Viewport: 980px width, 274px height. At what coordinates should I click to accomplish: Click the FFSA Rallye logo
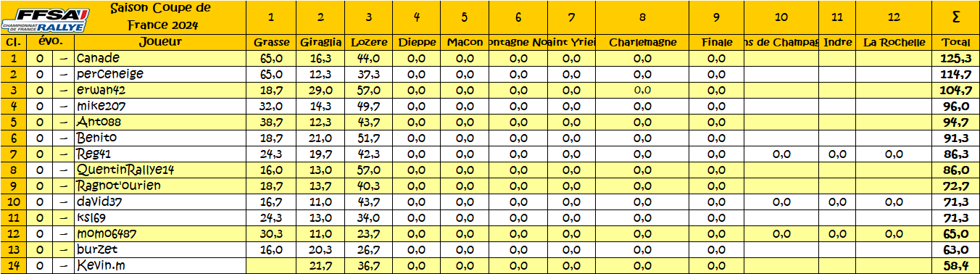tap(45, 19)
